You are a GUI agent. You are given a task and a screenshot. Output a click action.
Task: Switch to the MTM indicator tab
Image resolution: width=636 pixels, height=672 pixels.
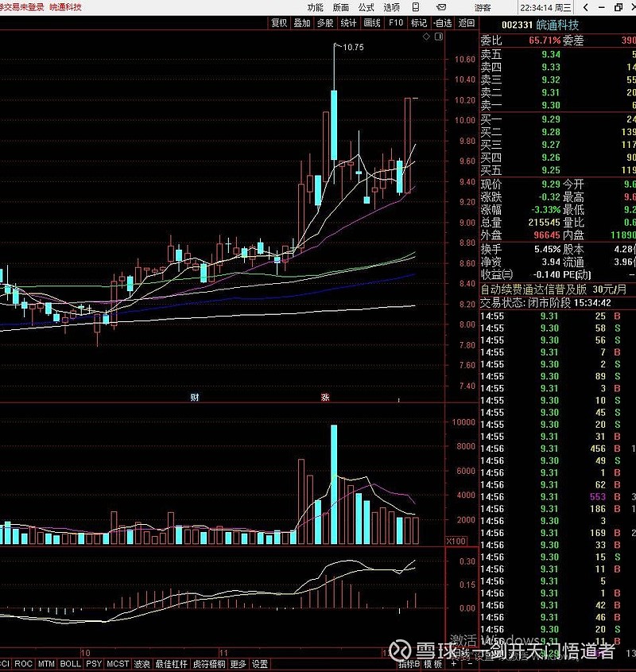pos(46,664)
